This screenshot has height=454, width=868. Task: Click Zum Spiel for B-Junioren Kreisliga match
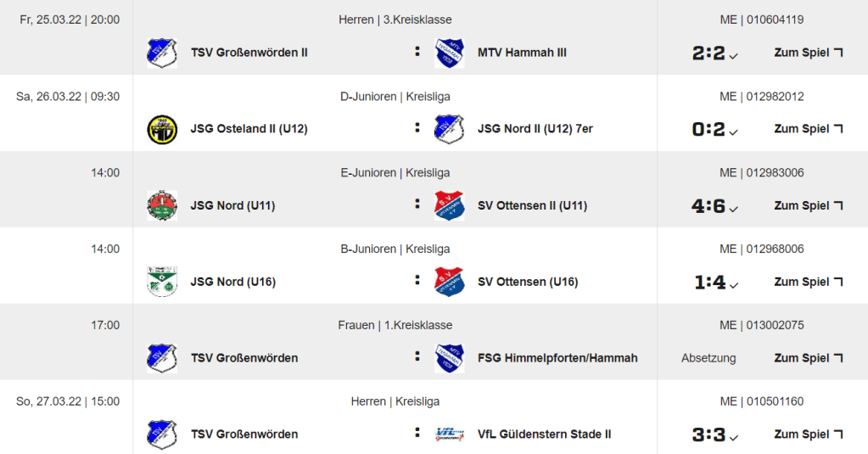coord(809,282)
